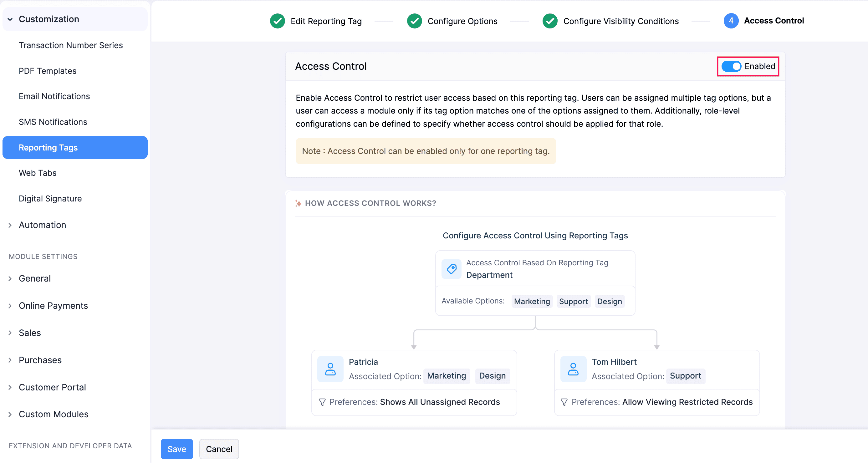Select the Design option chip
Image resolution: width=868 pixels, height=463 pixels.
(610, 301)
